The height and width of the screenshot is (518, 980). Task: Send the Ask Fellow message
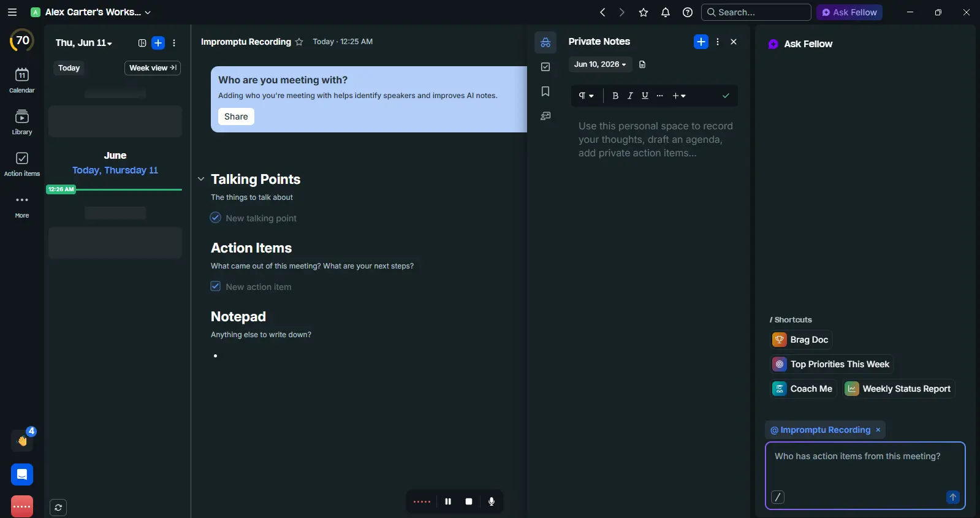tap(953, 497)
